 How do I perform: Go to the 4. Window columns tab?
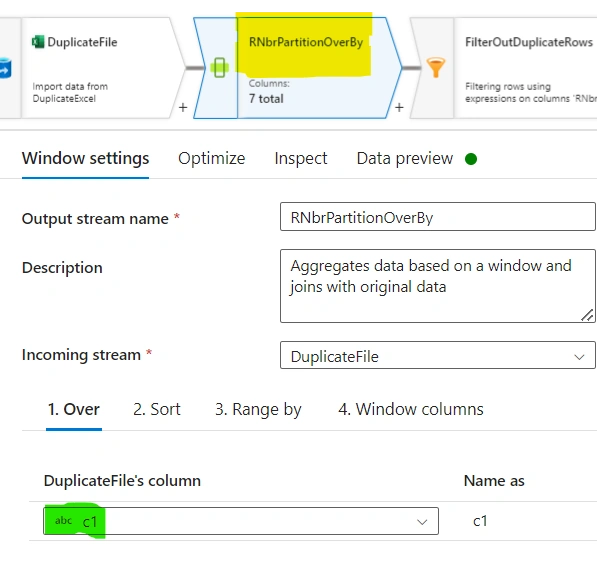(411, 410)
